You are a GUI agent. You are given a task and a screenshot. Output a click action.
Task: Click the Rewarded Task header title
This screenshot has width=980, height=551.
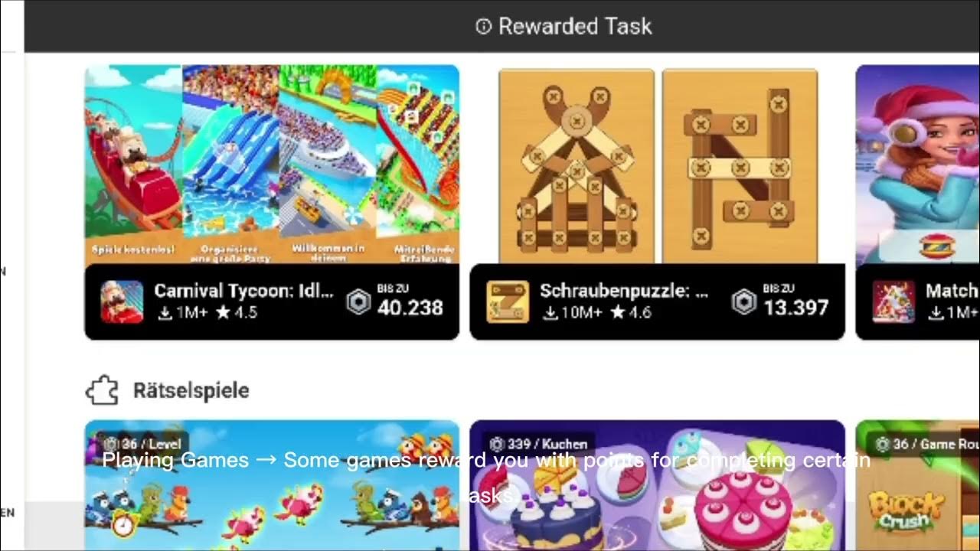(575, 26)
